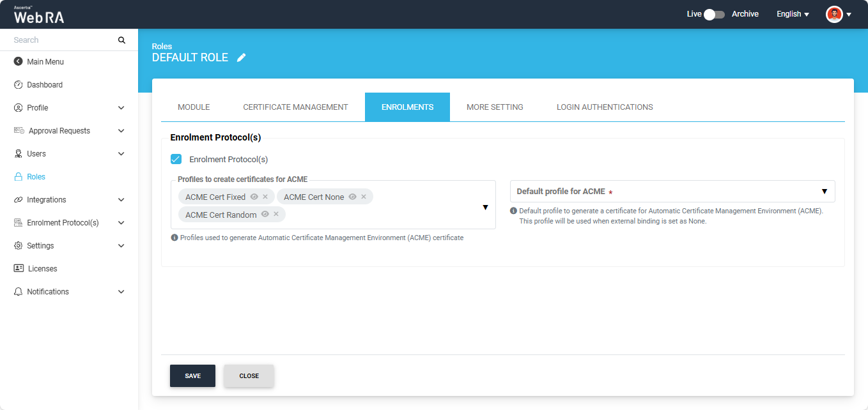Click the Licenses card icon
This screenshot has width=868, height=410.
coord(19,269)
